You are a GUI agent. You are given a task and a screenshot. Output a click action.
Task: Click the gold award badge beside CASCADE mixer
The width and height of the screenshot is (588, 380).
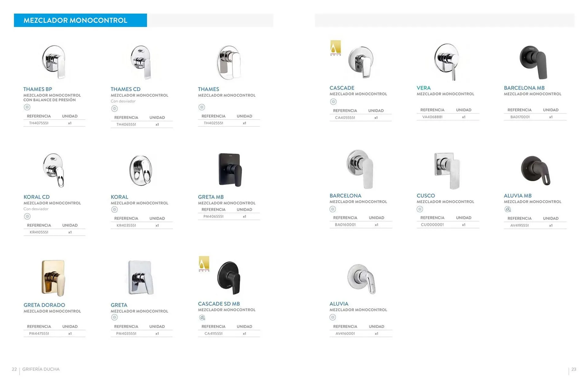click(335, 48)
